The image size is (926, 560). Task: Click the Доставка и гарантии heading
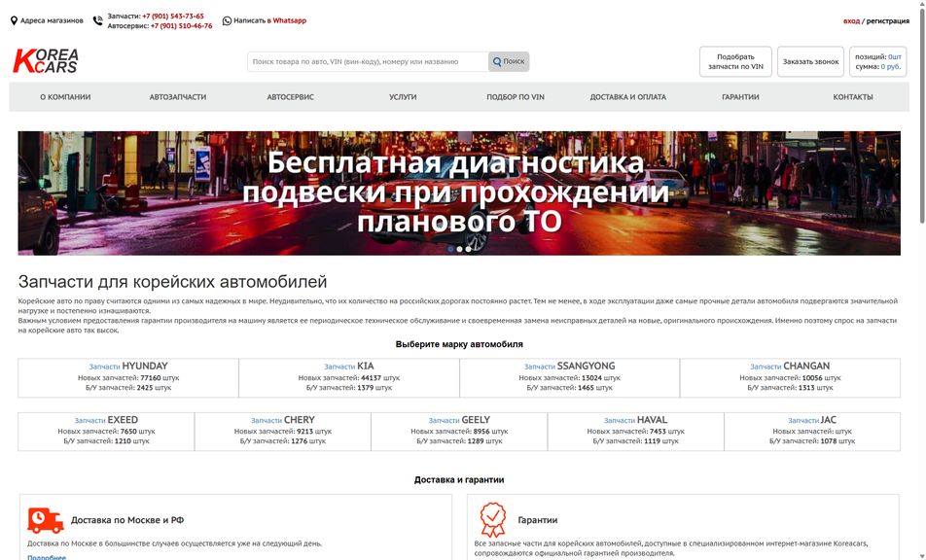[459, 479]
